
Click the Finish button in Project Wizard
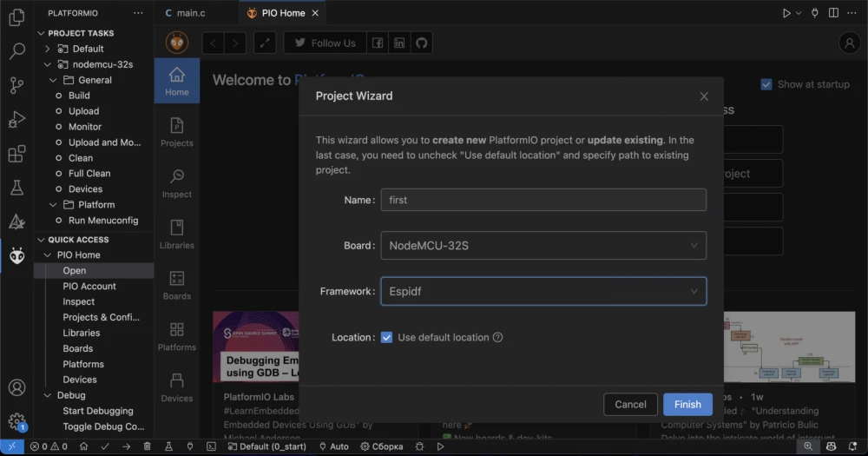click(687, 404)
